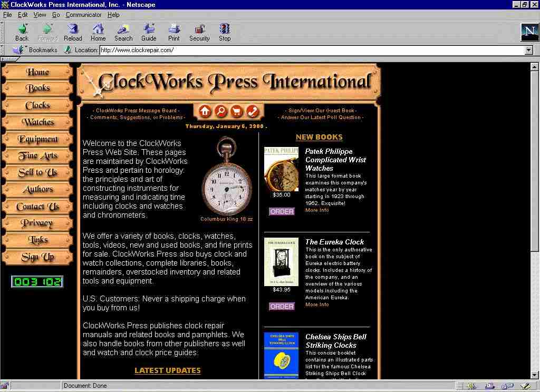
Task: Open the Links sidebar page
Action: [x=37, y=240]
